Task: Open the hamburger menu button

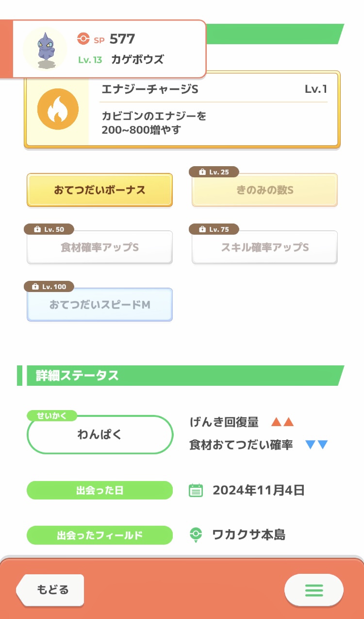Action: pyautogui.click(x=314, y=590)
